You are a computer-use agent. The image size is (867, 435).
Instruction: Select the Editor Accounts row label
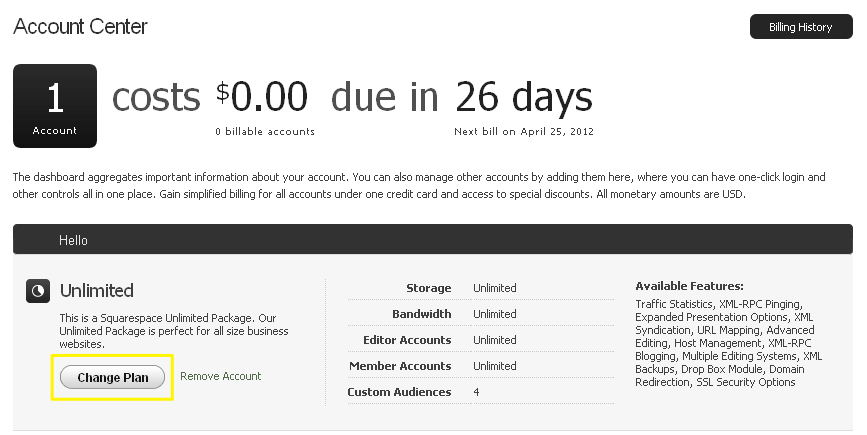(406, 340)
